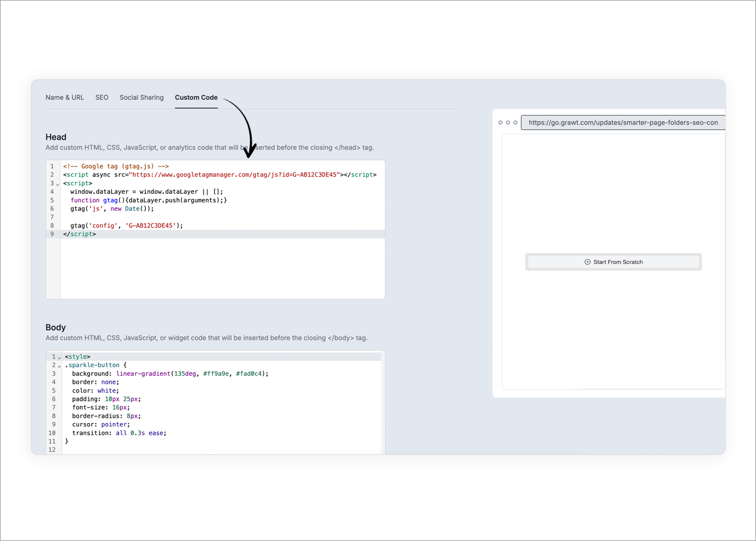Click the Head code line 'window.dataLayer = window.dataLayer || [];'
756x541 pixels.
point(147,192)
